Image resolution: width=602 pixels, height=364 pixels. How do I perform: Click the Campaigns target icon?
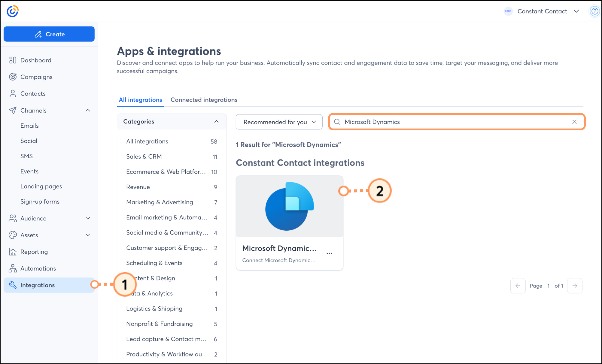(x=13, y=77)
